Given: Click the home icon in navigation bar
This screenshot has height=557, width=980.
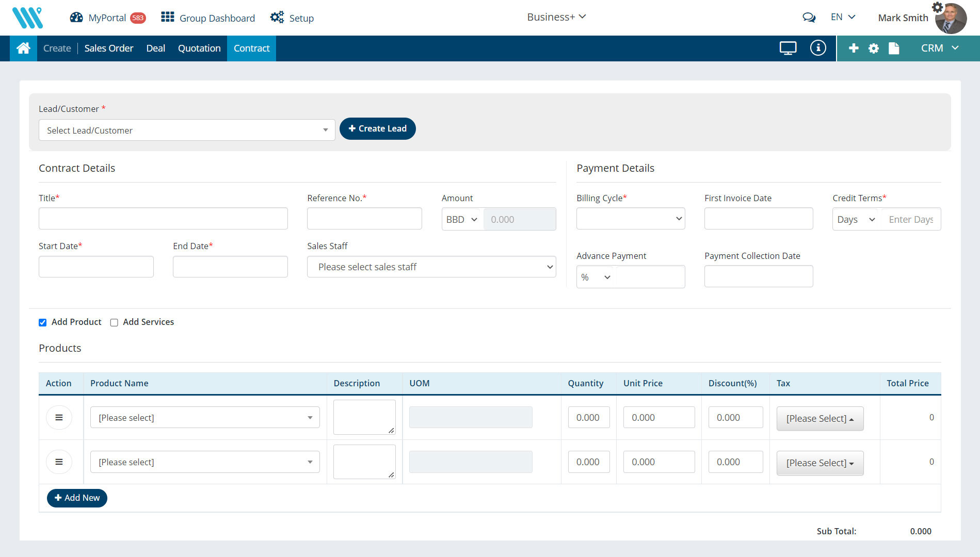Looking at the screenshot, I should [x=23, y=48].
